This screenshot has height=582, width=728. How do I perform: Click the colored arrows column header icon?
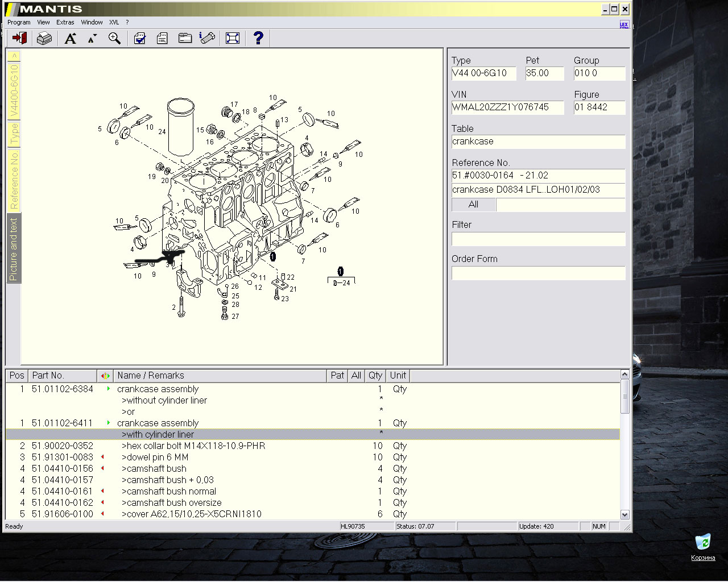[105, 376]
